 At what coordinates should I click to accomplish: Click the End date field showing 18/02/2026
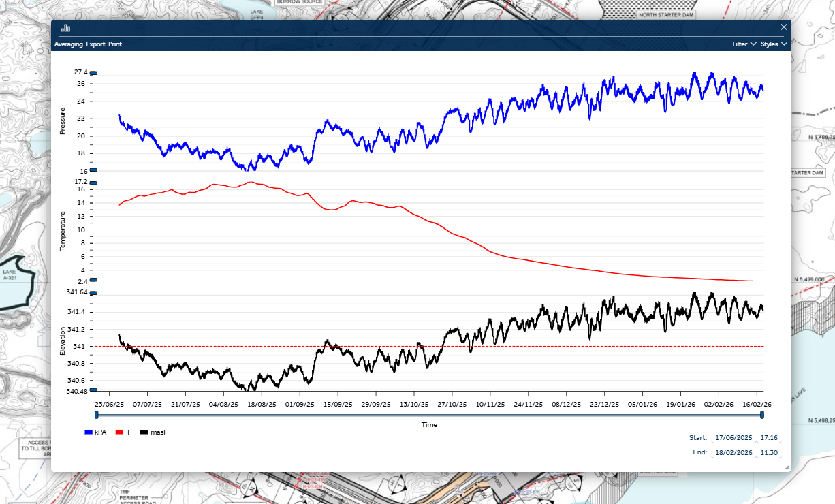coord(733,452)
